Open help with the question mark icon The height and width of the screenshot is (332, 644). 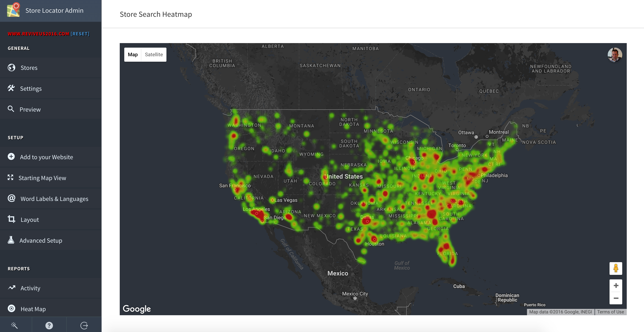pyautogui.click(x=49, y=325)
